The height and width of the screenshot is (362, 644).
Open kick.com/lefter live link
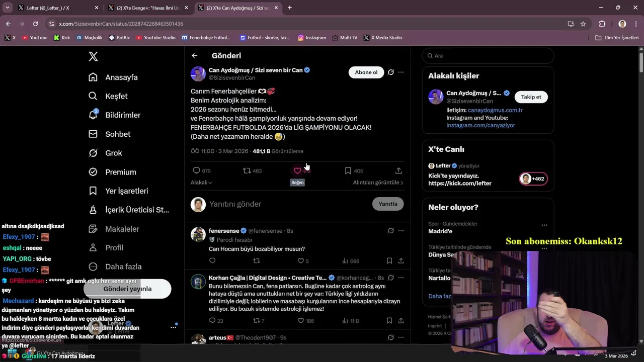(x=460, y=184)
